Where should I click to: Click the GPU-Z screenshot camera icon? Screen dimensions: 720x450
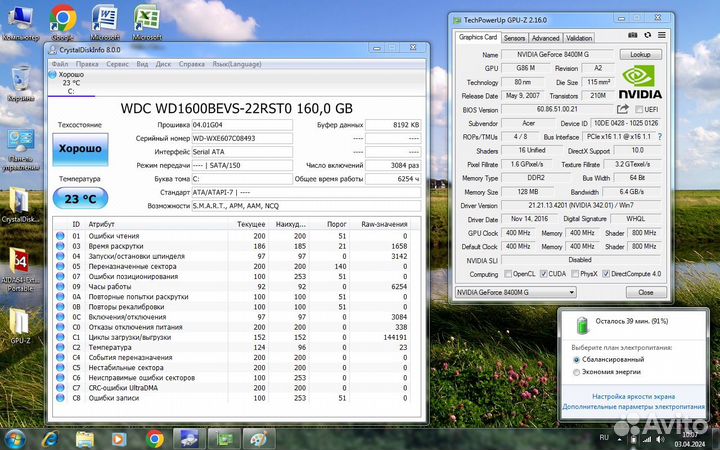coord(633,35)
